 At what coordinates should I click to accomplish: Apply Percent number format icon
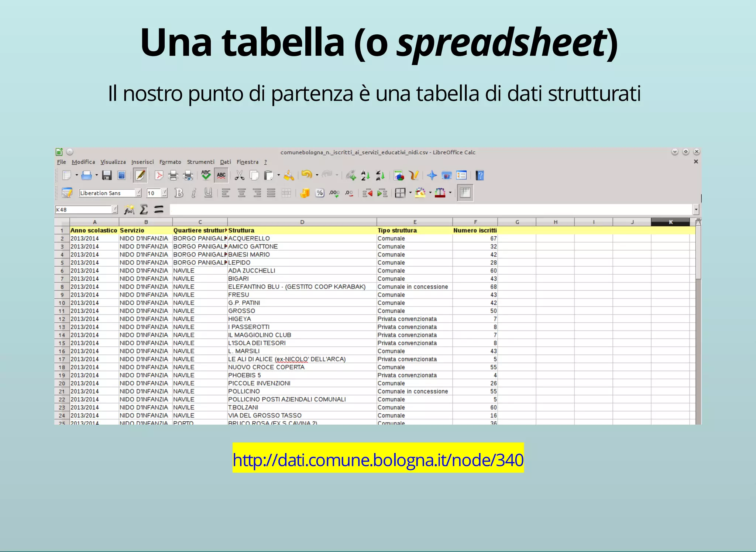point(320,193)
